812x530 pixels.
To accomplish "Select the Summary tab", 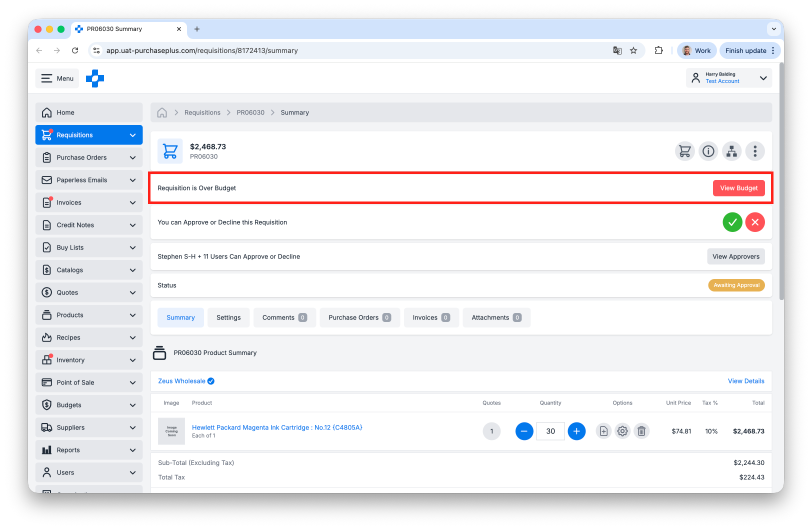I will 180,317.
